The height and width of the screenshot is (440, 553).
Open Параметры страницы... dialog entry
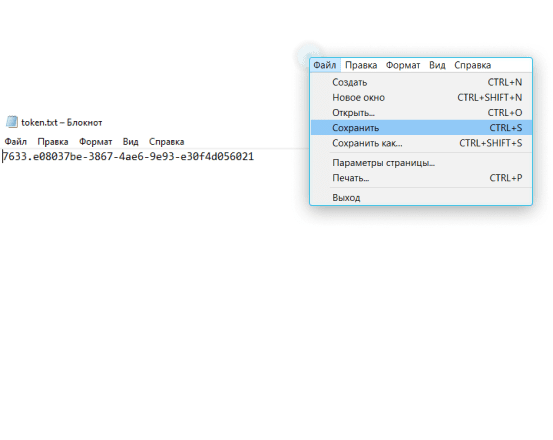click(x=421, y=163)
